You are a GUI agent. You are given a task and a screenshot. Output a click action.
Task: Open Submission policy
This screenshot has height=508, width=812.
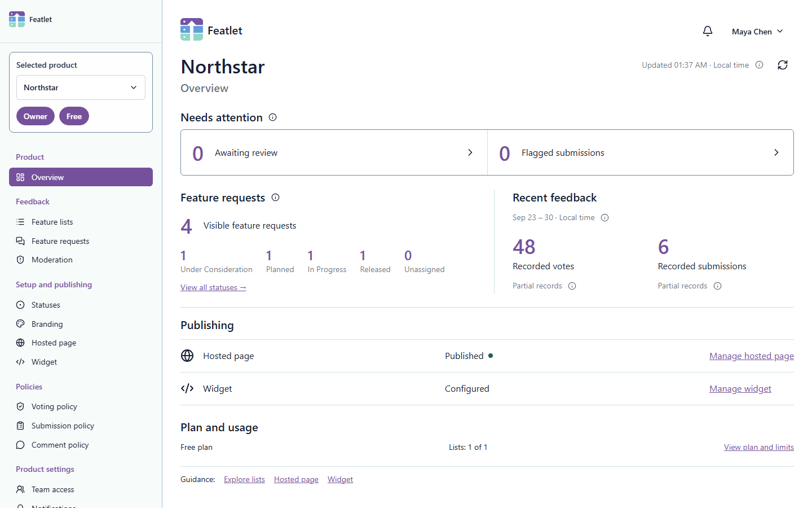tap(81, 426)
